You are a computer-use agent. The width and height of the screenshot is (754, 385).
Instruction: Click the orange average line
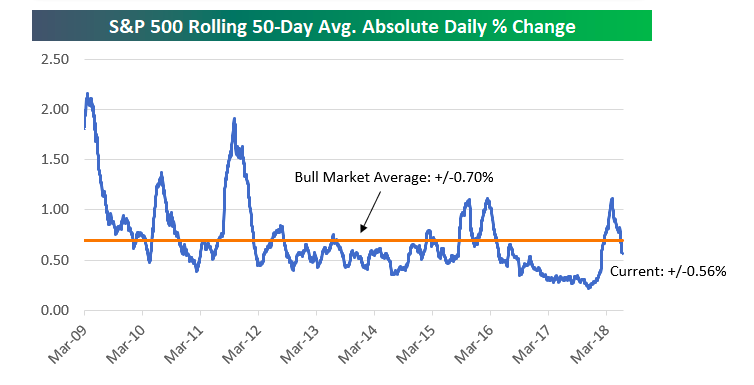(x=354, y=240)
